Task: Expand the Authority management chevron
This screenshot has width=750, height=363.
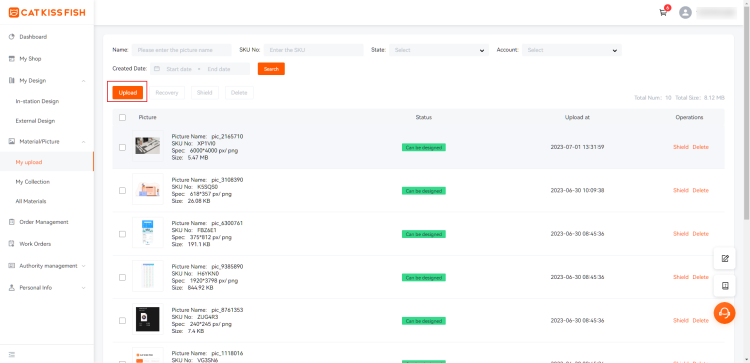Action: click(84, 266)
